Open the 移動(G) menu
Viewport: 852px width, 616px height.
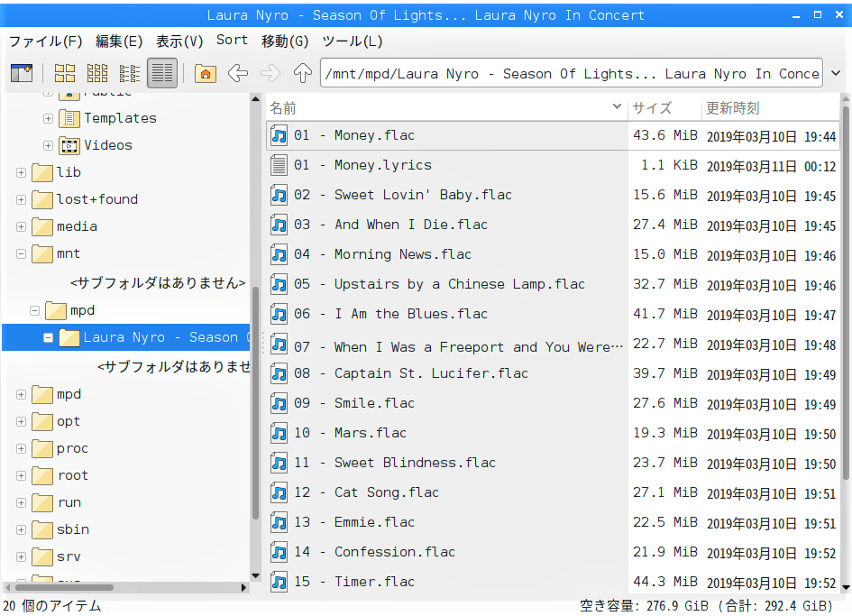click(x=285, y=41)
